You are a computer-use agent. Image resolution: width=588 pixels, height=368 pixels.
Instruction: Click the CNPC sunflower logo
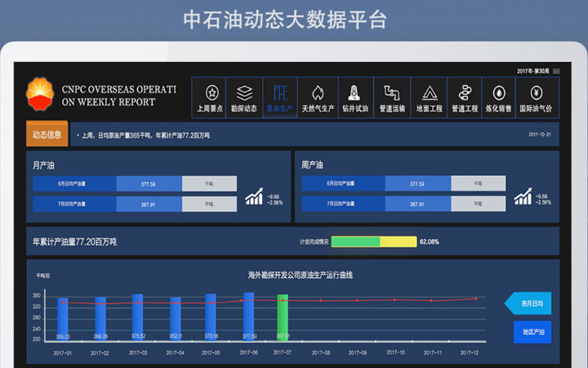(40, 94)
